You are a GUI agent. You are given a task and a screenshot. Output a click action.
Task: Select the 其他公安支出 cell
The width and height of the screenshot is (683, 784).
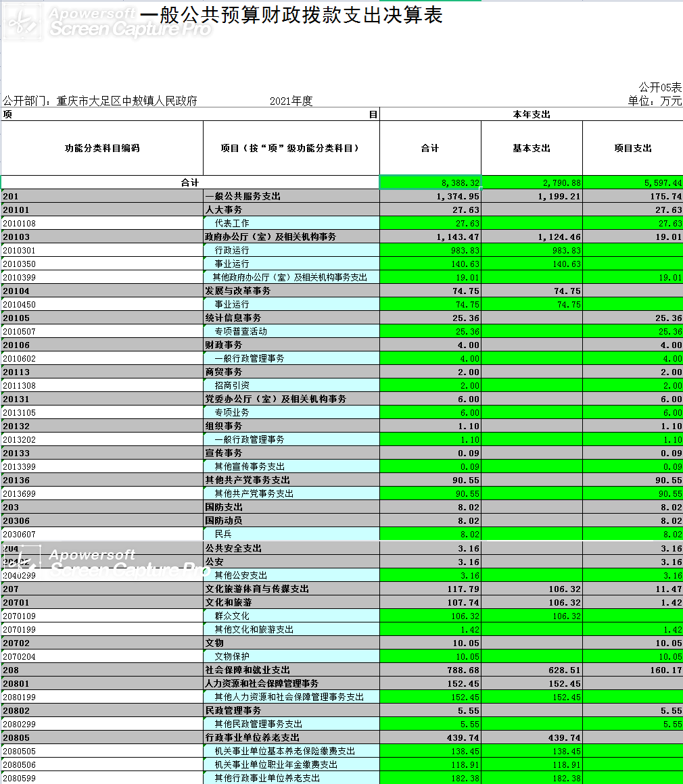(291, 575)
